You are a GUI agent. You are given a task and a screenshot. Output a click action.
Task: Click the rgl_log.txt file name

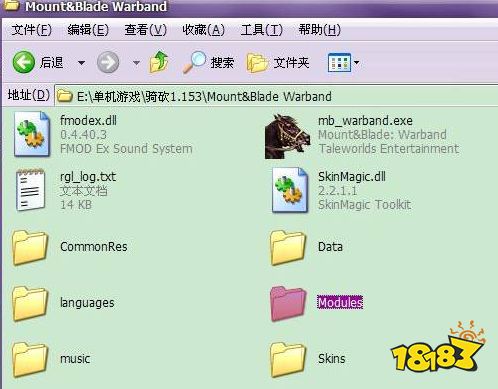point(88,177)
